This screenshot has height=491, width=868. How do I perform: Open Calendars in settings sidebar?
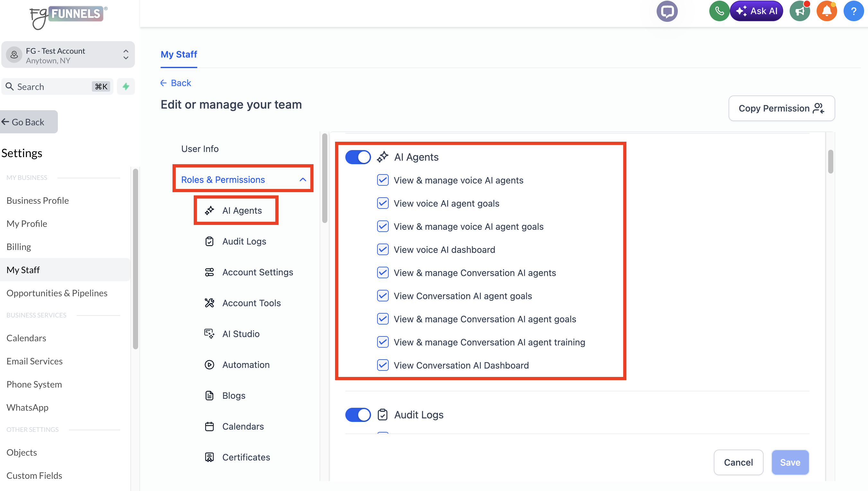coord(26,338)
